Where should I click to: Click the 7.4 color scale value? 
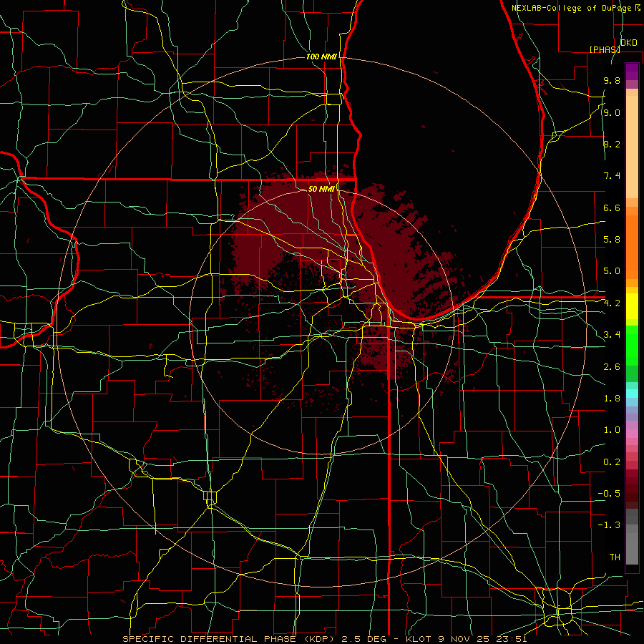tap(612, 176)
